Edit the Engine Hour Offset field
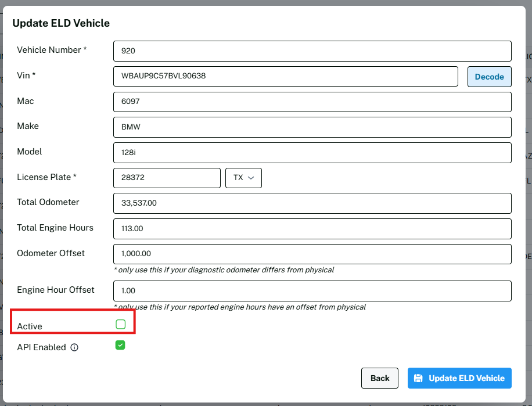The height and width of the screenshot is (406, 532). click(x=312, y=290)
